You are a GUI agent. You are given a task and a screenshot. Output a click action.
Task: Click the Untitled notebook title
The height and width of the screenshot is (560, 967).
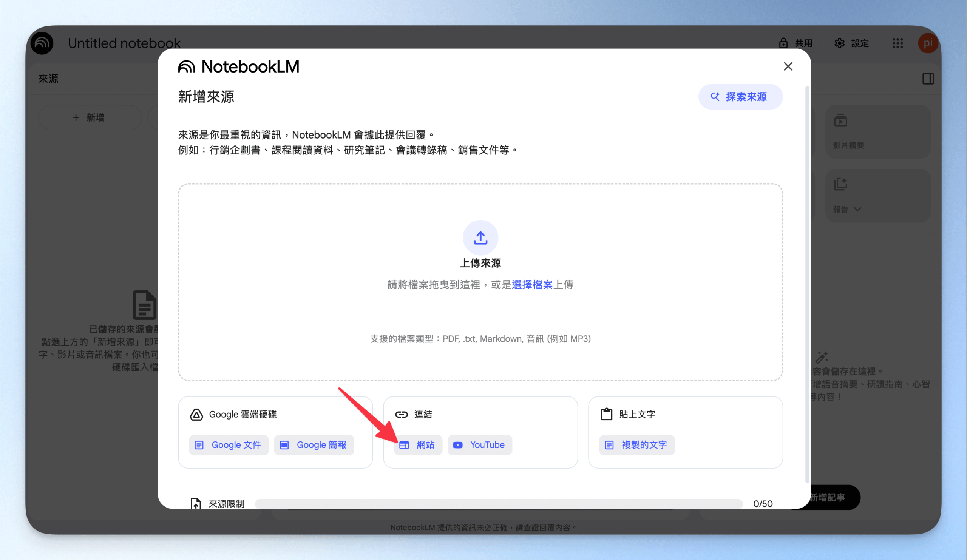pyautogui.click(x=124, y=43)
